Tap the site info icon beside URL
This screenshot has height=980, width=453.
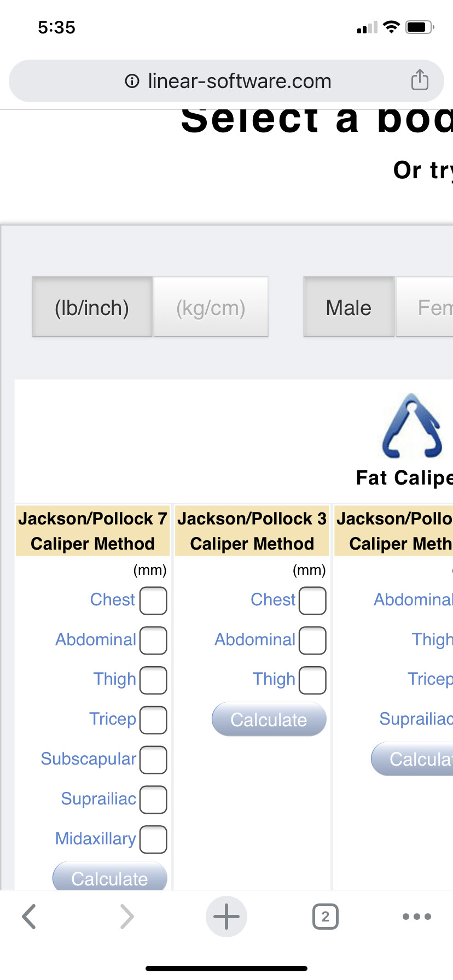click(132, 81)
